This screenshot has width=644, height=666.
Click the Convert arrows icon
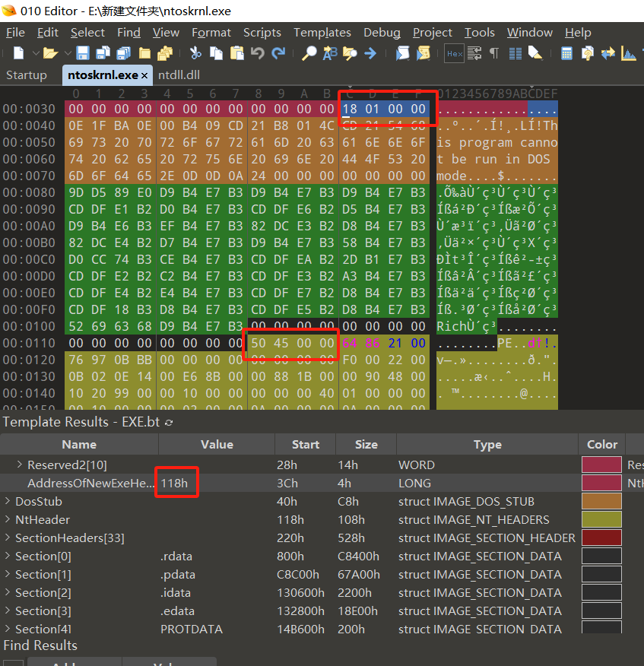(608, 53)
